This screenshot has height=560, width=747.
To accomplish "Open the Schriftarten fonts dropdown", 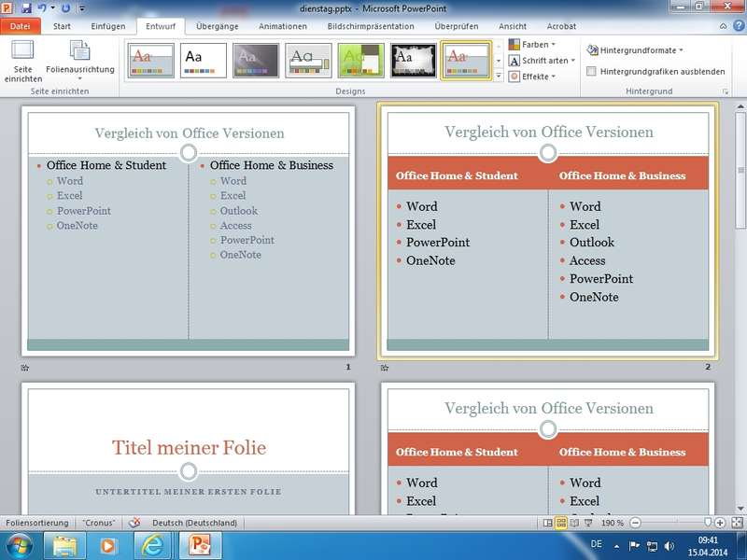I will point(542,61).
